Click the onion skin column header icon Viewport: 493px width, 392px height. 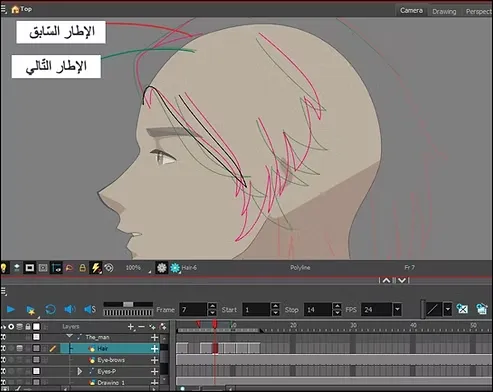click(x=20, y=327)
